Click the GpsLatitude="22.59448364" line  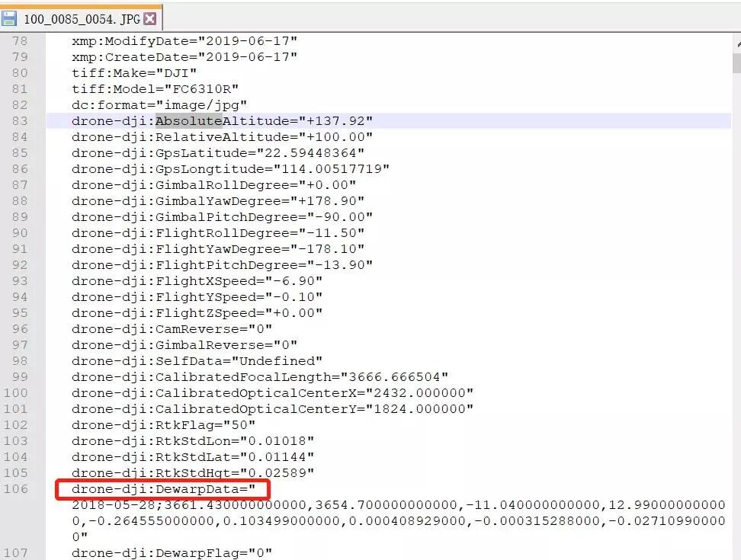click(218, 153)
